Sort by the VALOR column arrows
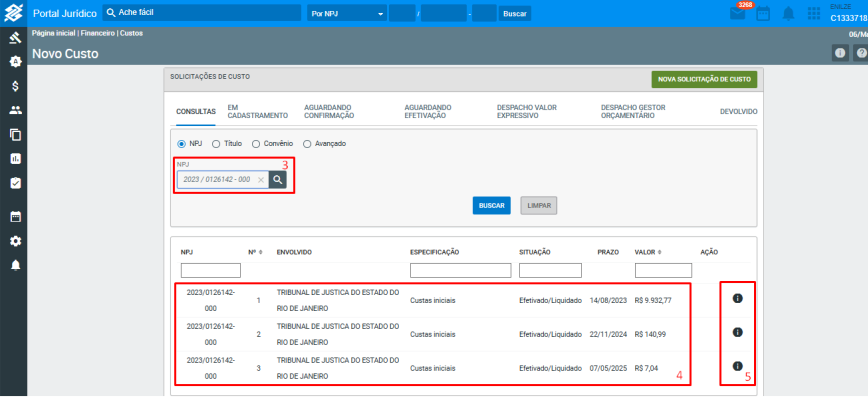The height and width of the screenshot is (397, 868). [659, 252]
